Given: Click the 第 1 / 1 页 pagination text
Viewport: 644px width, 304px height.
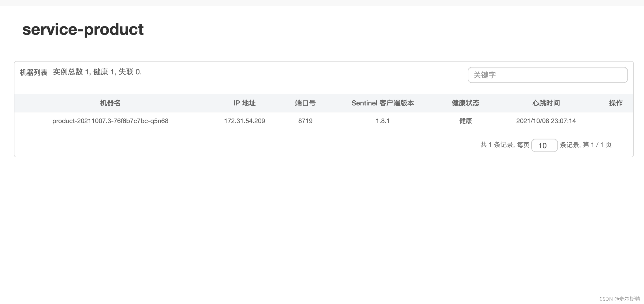Looking at the screenshot, I should (x=597, y=145).
